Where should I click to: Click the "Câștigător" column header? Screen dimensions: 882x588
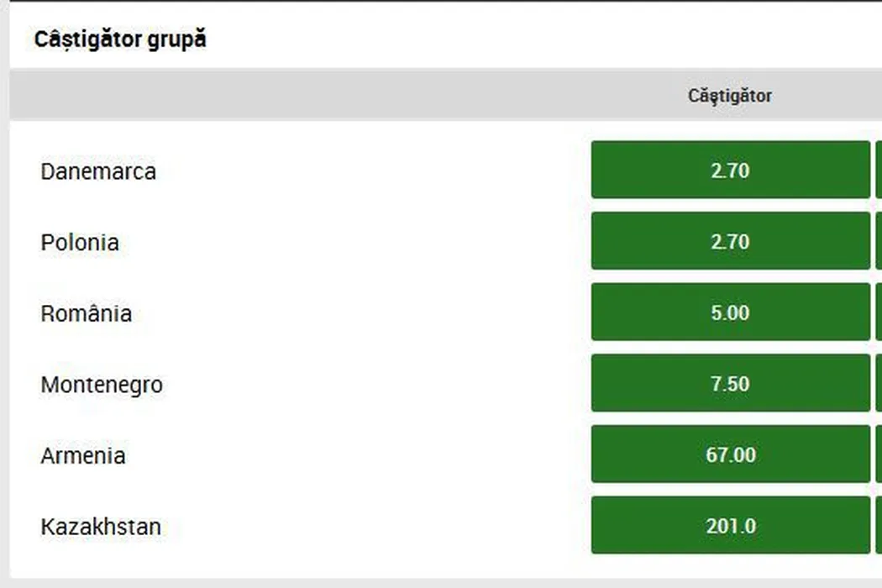tap(730, 96)
